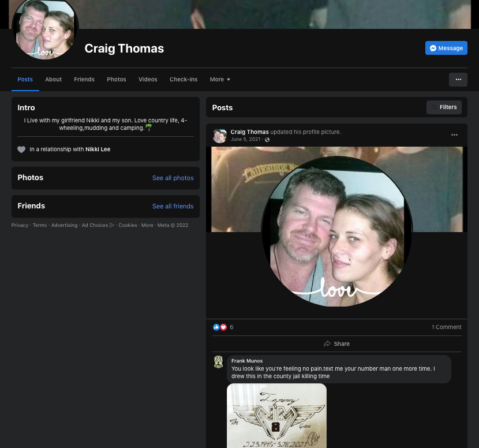This screenshot has width=479, height=448.
Task: Click the Ad Choices triangle icon
Action: (x=112, y=225)
